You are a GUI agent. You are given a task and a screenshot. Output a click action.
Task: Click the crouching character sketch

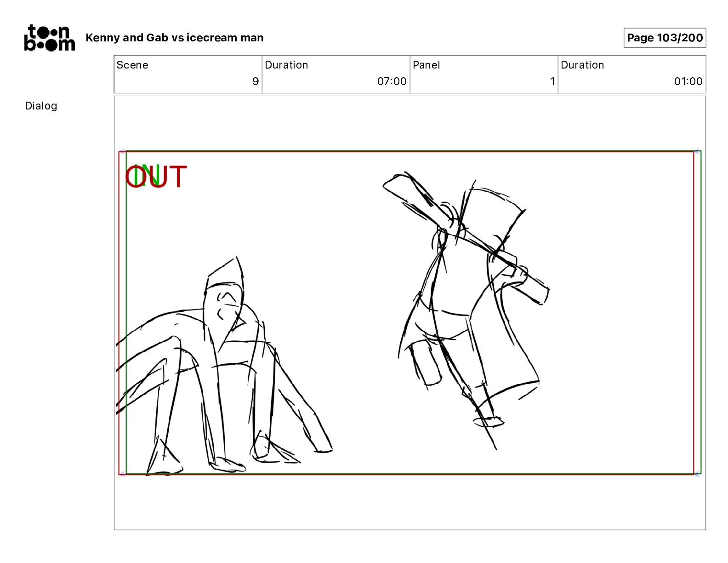(x=224, y=366)
